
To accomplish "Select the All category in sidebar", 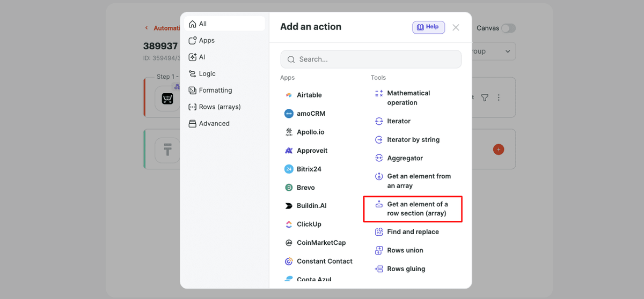I will click(224, 24).
